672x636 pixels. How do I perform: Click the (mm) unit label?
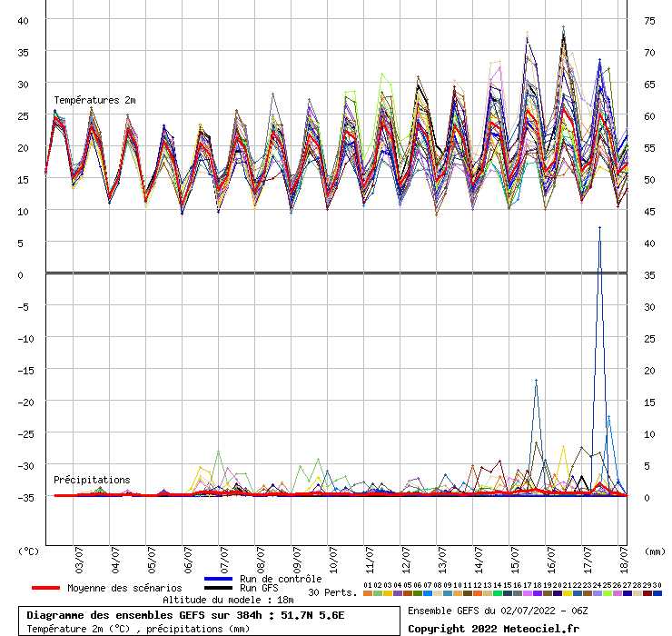tap(655, 552)
